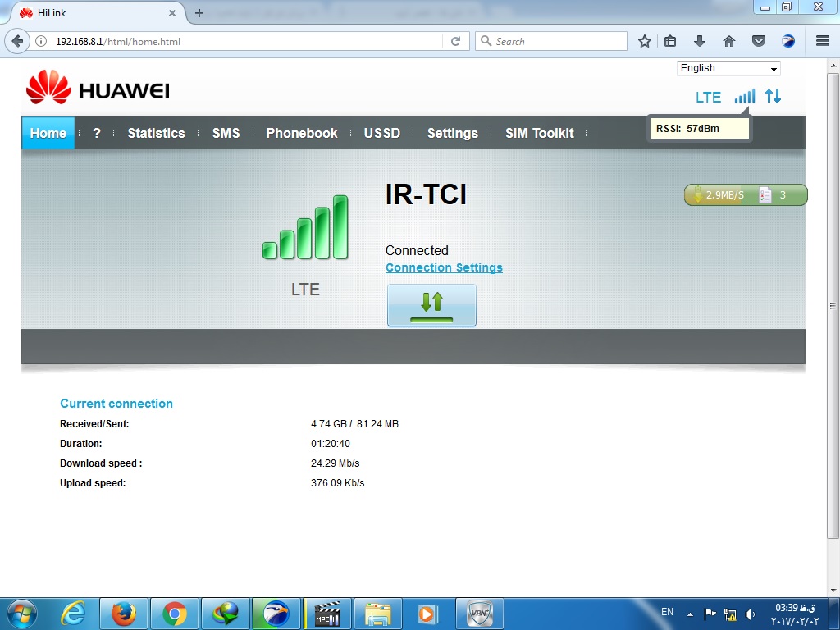840x630 pixels.
Task: Click the taskbar clock
Action: [x=796, y=614]
